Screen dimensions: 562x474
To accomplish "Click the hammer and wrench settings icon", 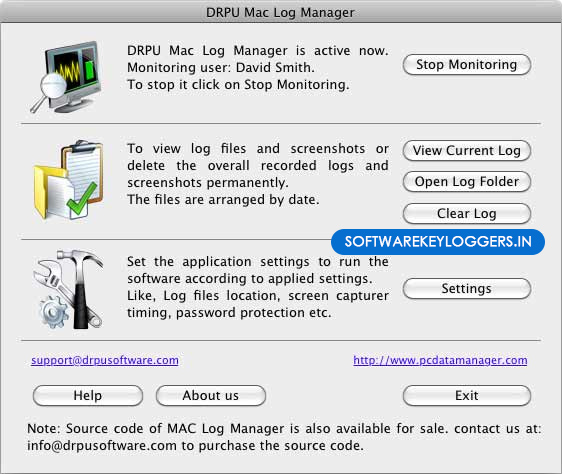I will [68, 289].
